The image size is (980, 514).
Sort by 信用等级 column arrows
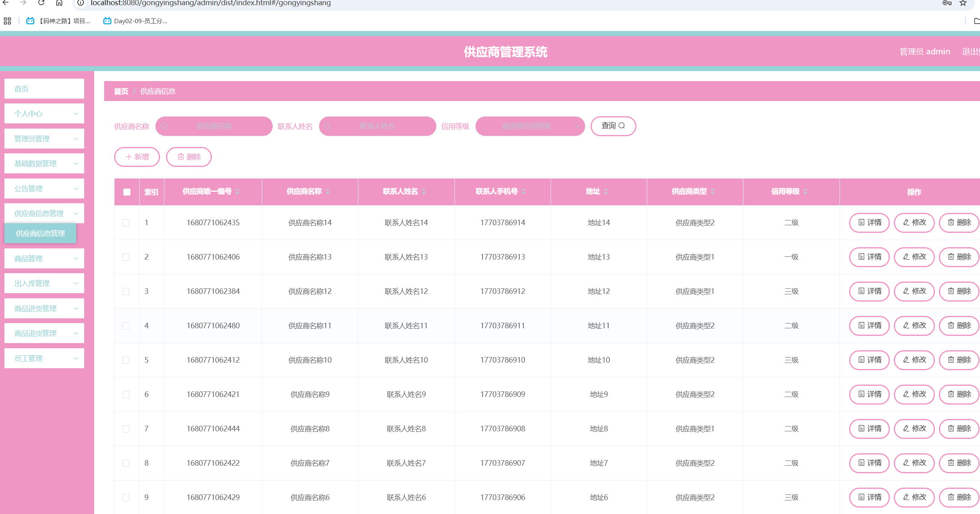[x=805, y=192]
